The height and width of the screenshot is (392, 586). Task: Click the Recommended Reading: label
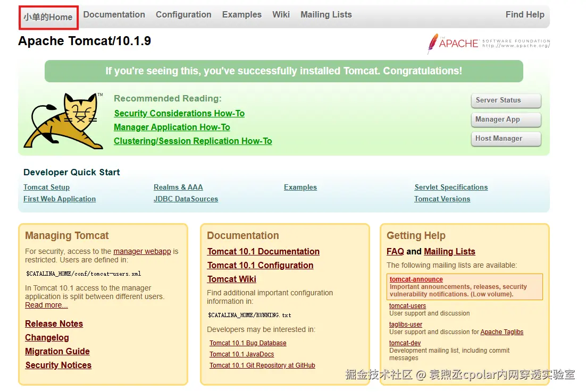coord(168,99)
